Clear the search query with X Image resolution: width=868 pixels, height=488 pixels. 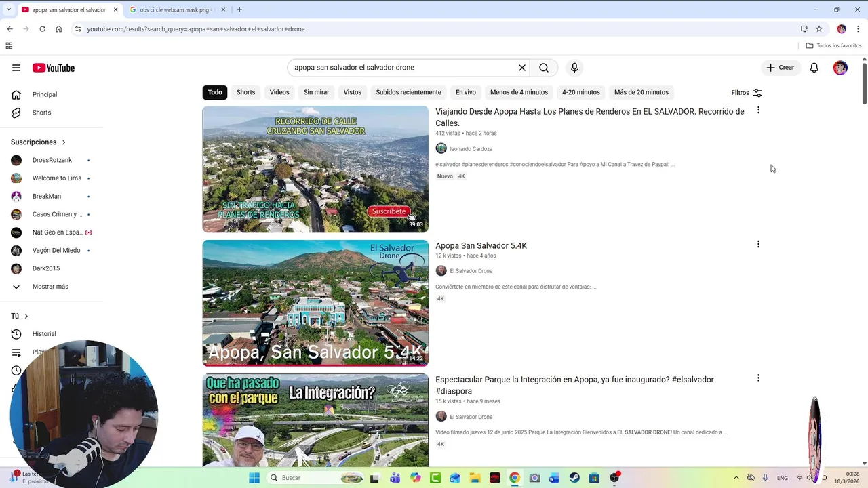point(522,68)
